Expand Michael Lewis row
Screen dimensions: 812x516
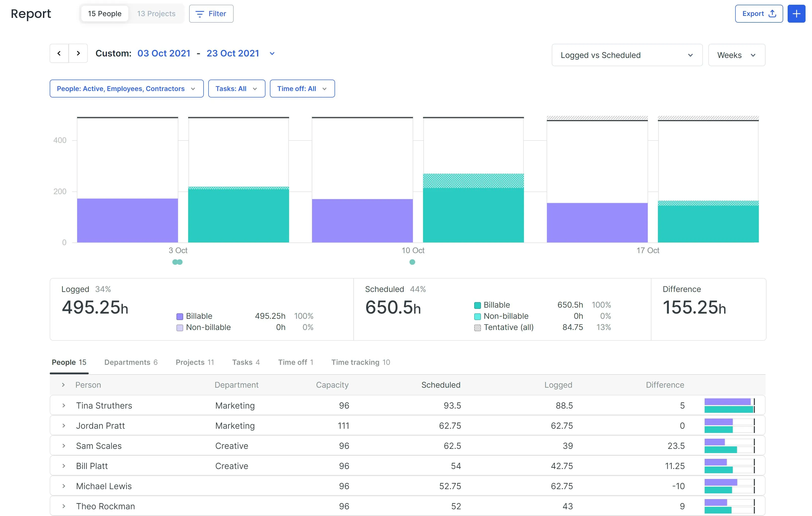pyautogui.click(x=64, y=486)
